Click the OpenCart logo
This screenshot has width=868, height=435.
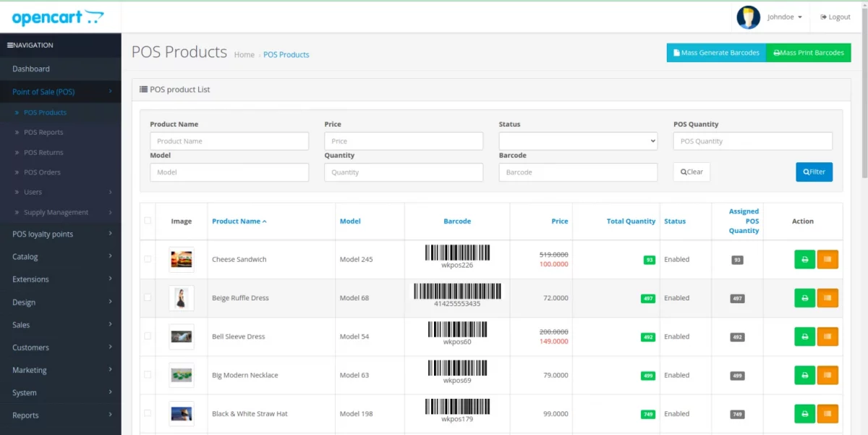58,17
